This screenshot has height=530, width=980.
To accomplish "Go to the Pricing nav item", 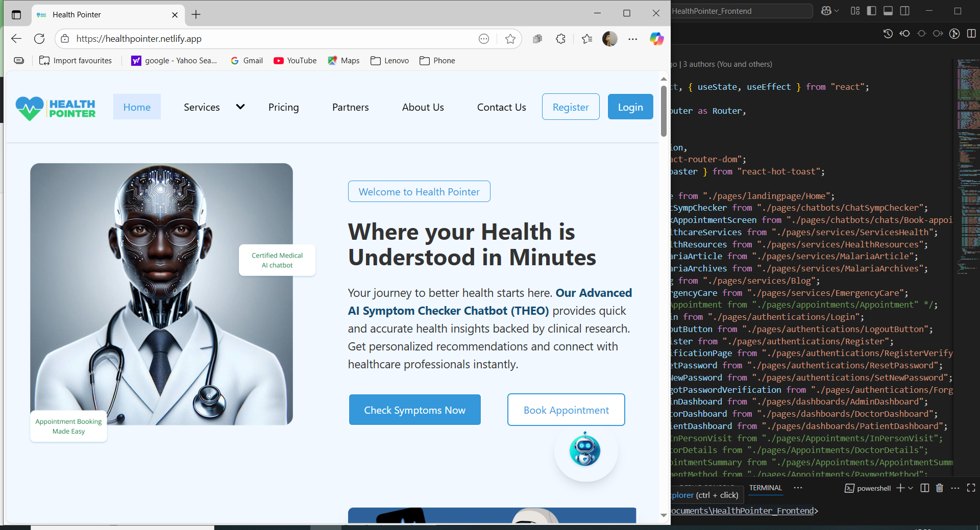I will coord(283,107).
